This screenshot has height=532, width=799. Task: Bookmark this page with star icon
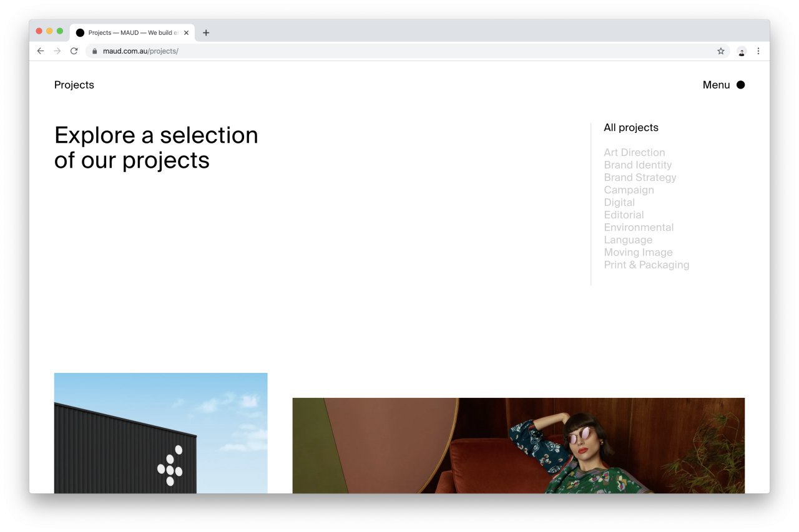[721, 51]
